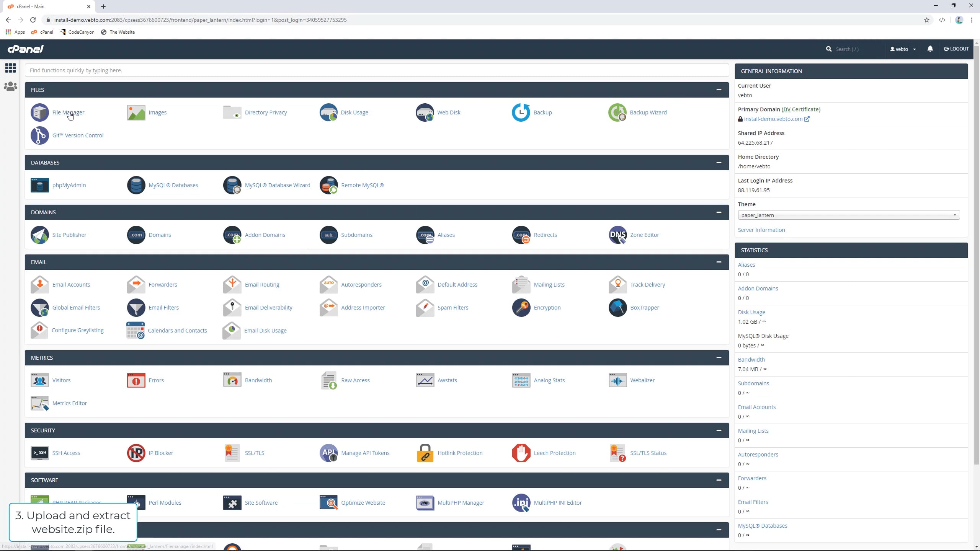Click the Leech Protection hand icon
Viewport: 980px width, 551px height.
[x=521, y=453]
